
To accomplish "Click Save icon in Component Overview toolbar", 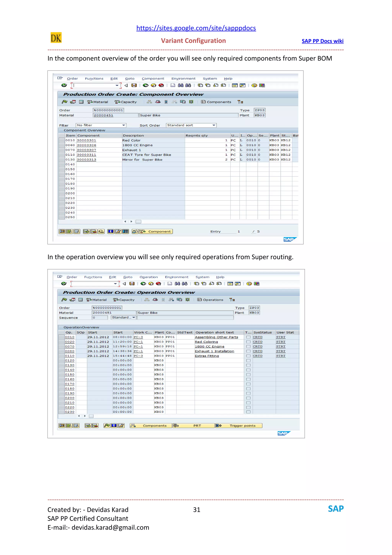I will click(x=134, y=85).
